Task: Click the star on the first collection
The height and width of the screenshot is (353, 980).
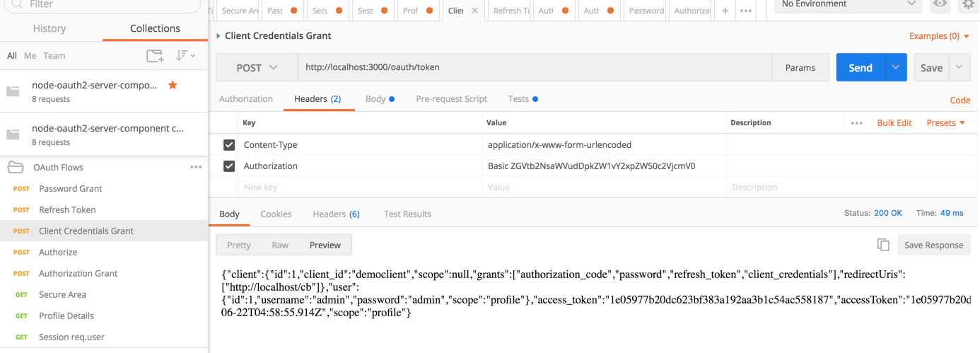Action: click(x=173, y=85)
